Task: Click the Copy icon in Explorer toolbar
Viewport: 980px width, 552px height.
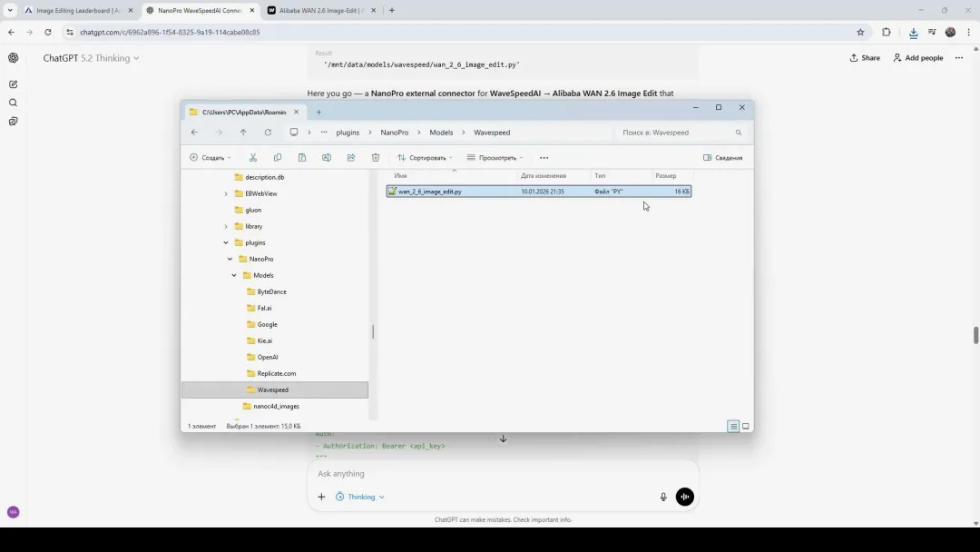Action: click(278, 158)
